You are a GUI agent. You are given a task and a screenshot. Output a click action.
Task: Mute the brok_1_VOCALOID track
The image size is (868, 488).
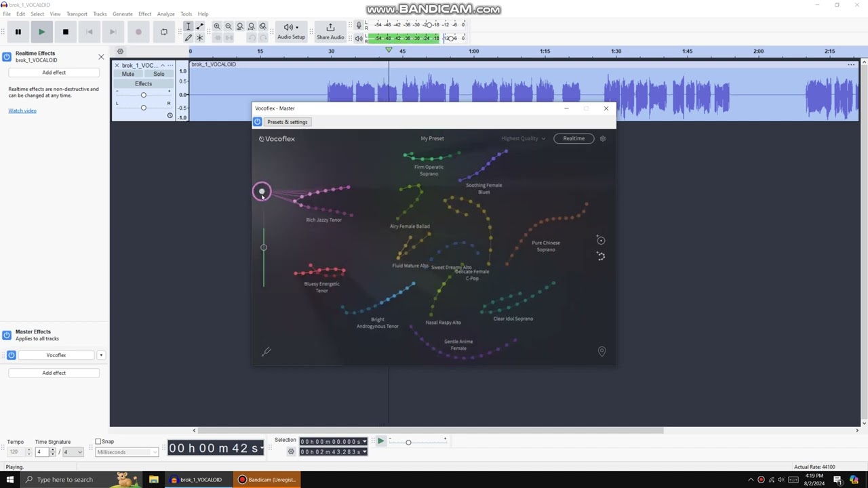128,74
